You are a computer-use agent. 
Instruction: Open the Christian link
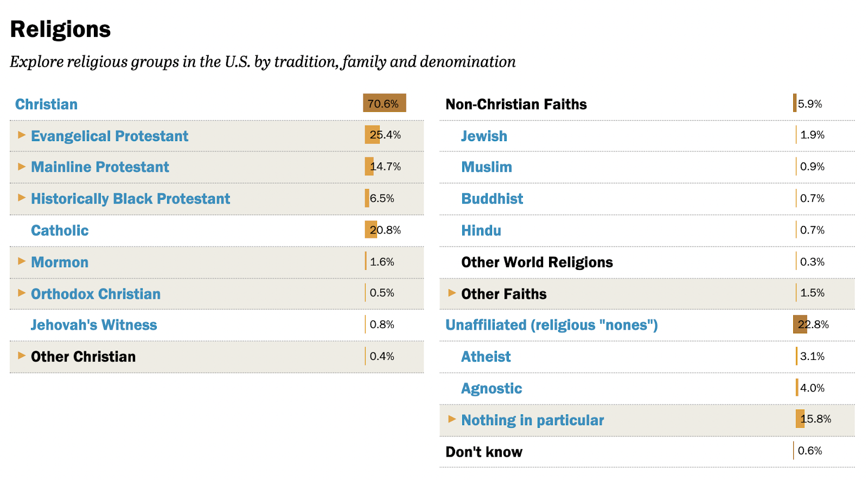[x=46, y=104]
